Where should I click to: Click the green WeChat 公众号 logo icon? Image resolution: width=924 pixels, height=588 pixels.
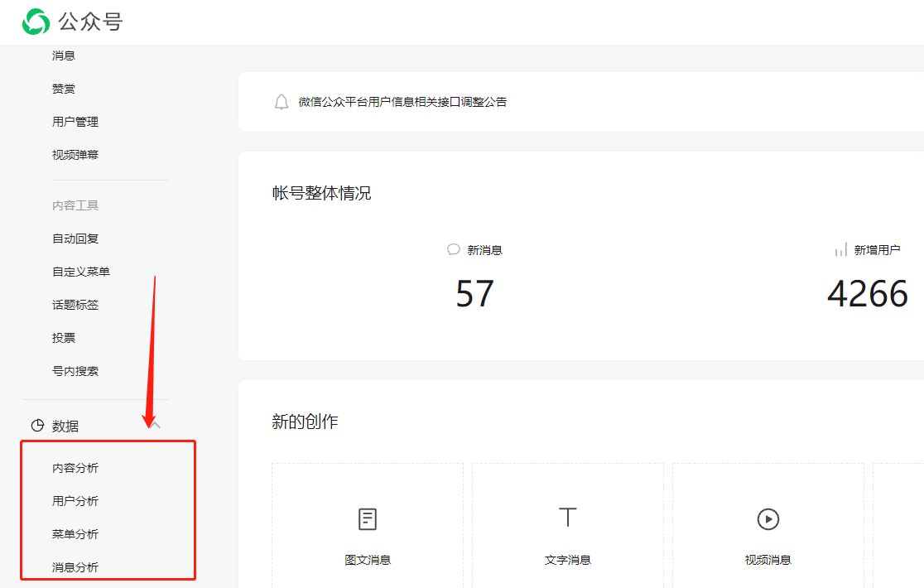click(x=36, y=22)
